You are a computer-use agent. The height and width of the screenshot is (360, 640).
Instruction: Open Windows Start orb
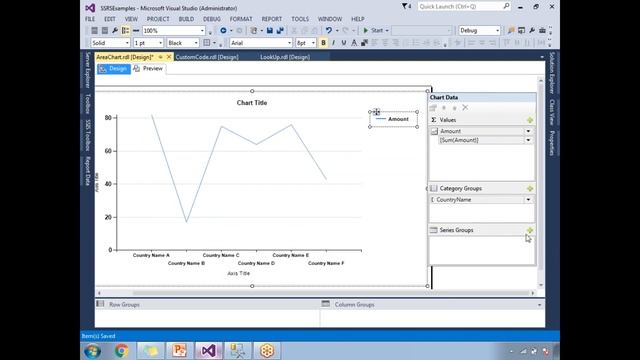(92, 351)
